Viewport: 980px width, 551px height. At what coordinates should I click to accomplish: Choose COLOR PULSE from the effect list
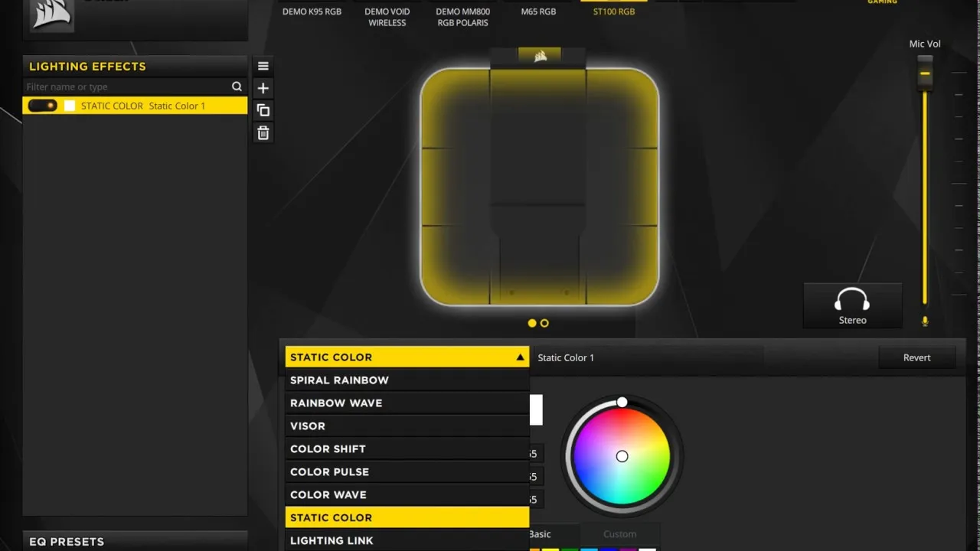[407, 472]
